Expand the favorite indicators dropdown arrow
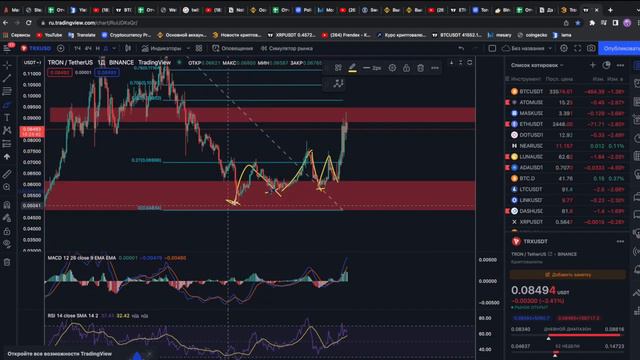640x360 pixels. click(188, 48)
